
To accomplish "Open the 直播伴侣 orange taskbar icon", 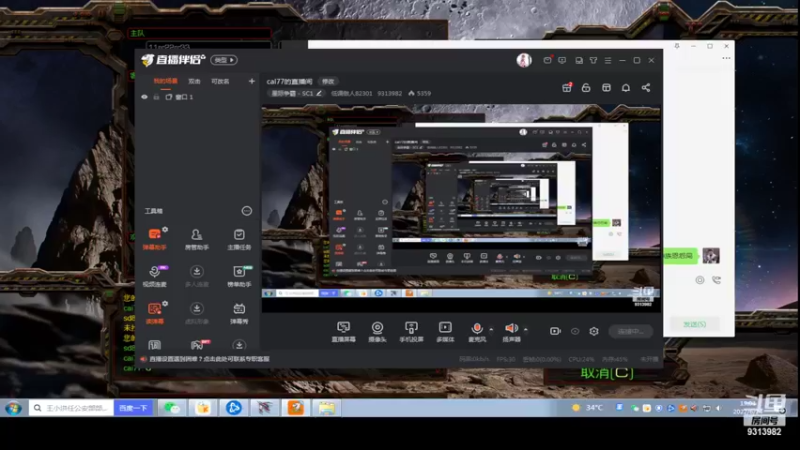I will pyautogui.click(x=296, y=408).
